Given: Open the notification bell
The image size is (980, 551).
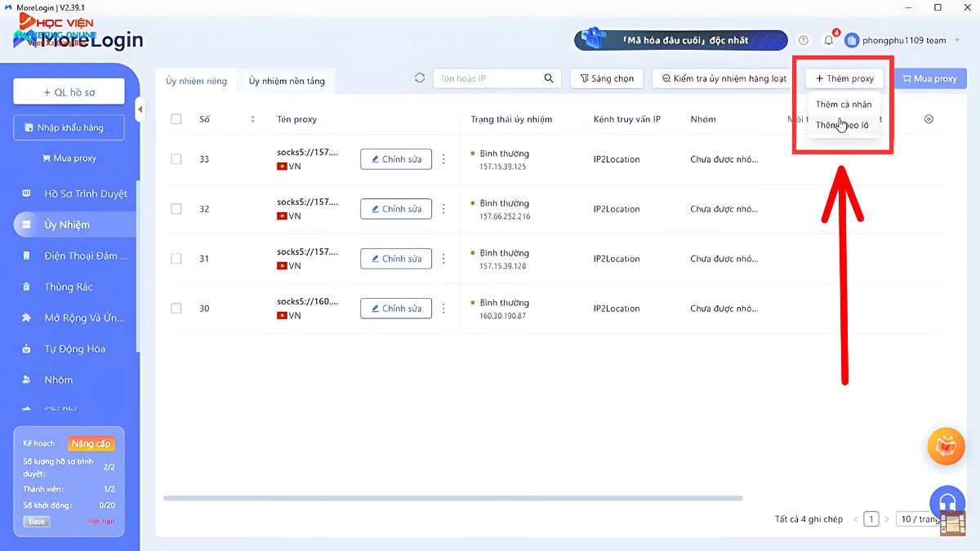Looking at the screenshot, I should click(x=829, y=40).
